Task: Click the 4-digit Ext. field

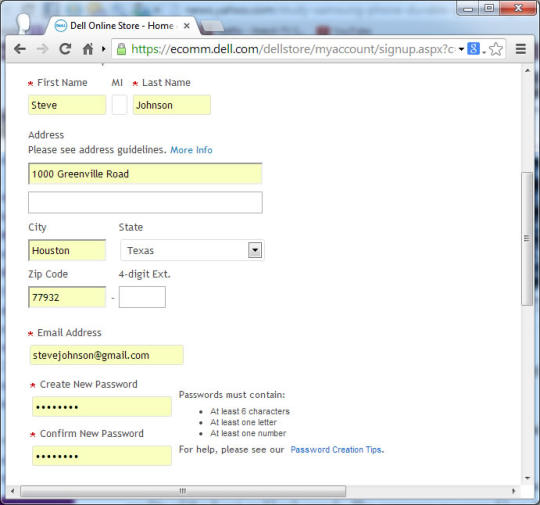Action: click(142, 297)
